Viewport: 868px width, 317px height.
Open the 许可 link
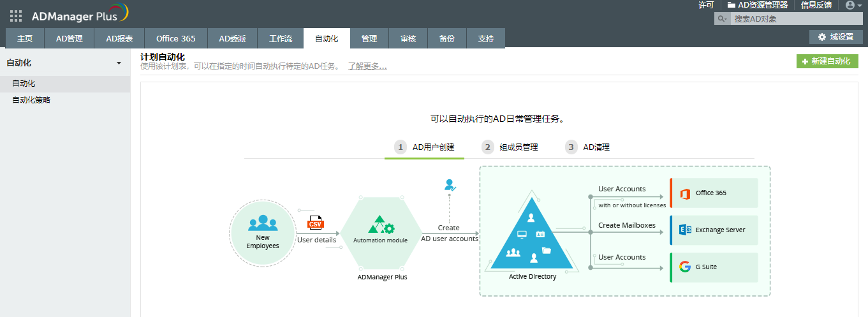point(706,5)
